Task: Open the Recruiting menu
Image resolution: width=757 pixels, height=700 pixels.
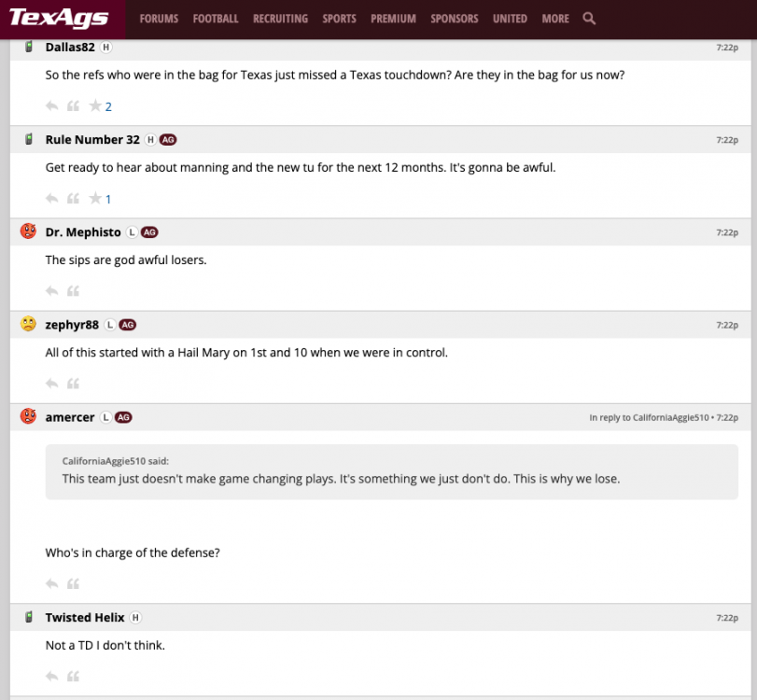Action: tap(280, 19)
